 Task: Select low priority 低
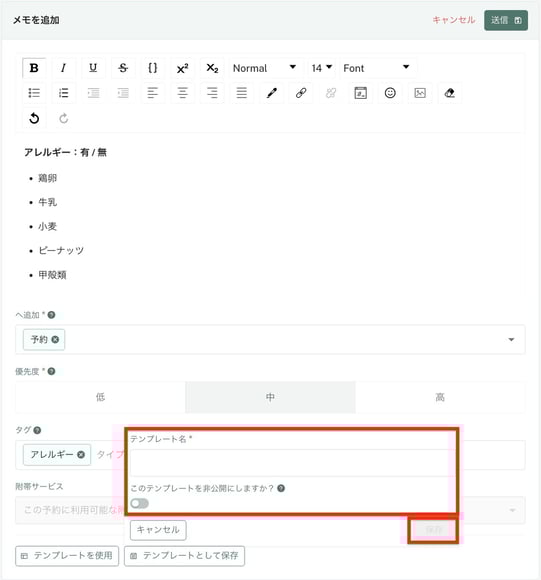pyautogui.click(x=100, y=397)
